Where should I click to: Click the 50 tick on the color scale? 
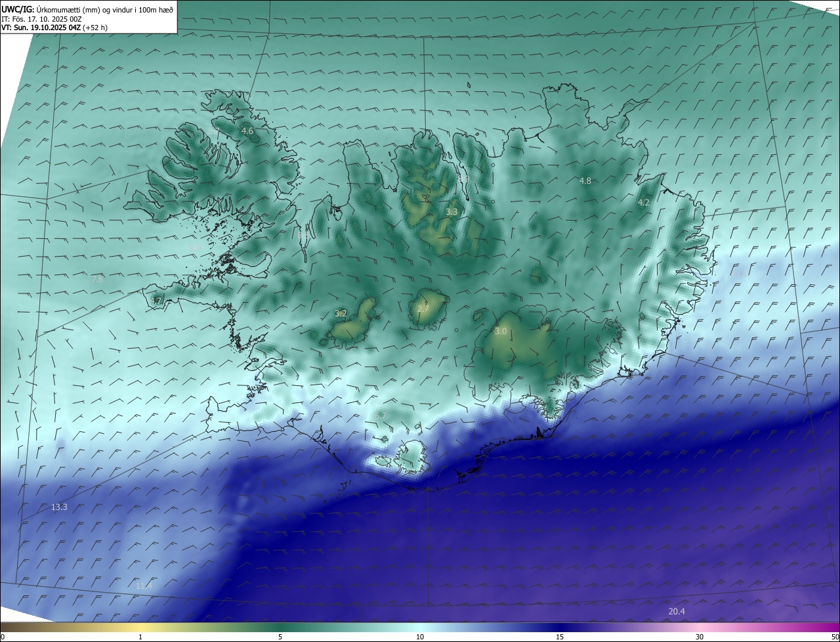pos(835,637)
